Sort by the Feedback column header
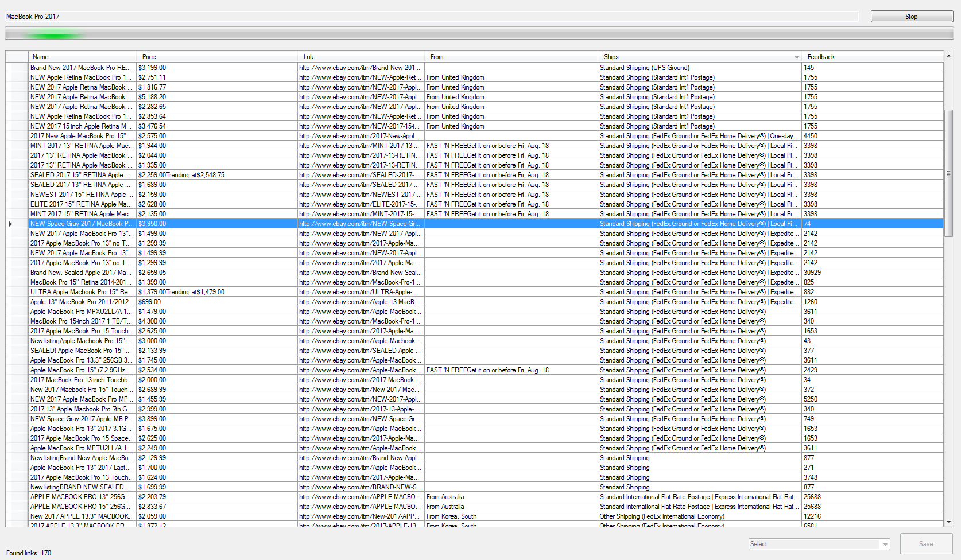The height and width of the screenshot is (560, 961). 873,57
